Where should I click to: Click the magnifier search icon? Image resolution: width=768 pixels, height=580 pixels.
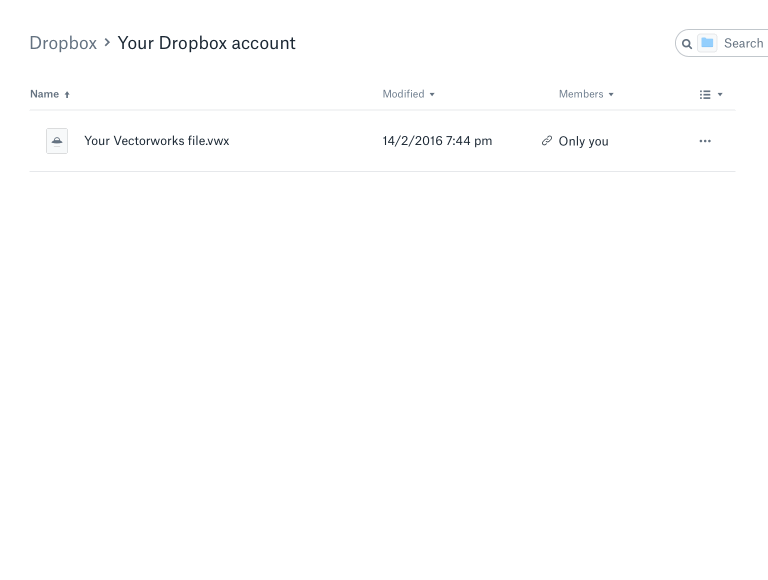[x=687, y=44]
